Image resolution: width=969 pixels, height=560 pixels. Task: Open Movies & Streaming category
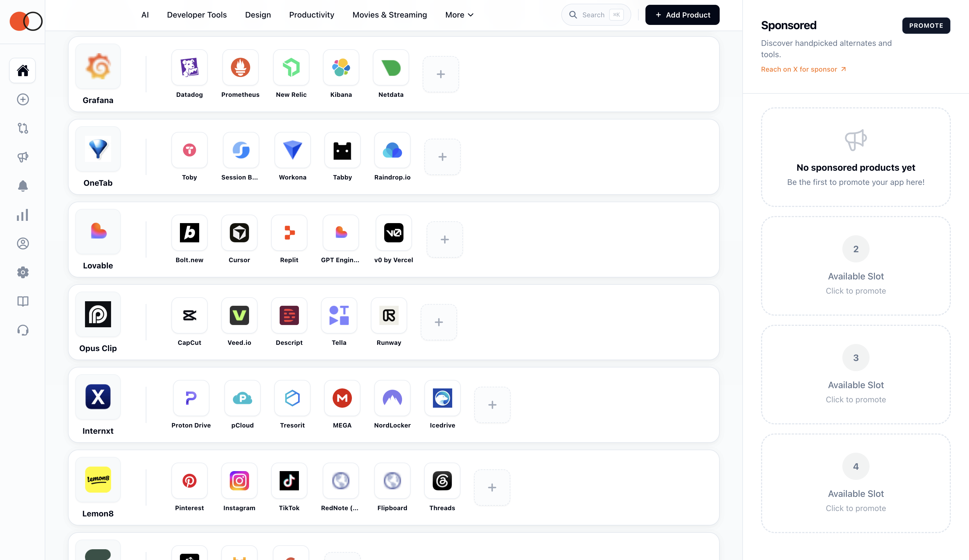tap(390, 15)
